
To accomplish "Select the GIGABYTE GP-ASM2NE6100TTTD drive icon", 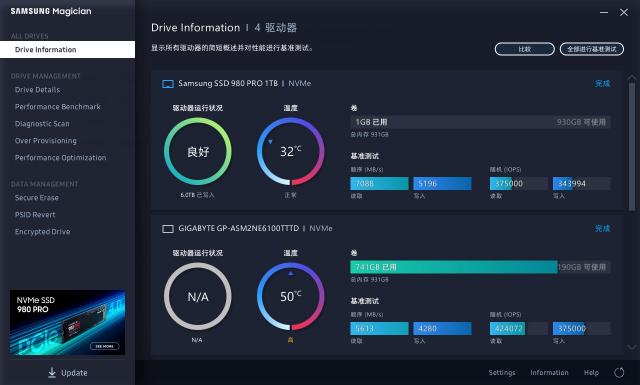I will pyautogui.click(x=168, y=229).
